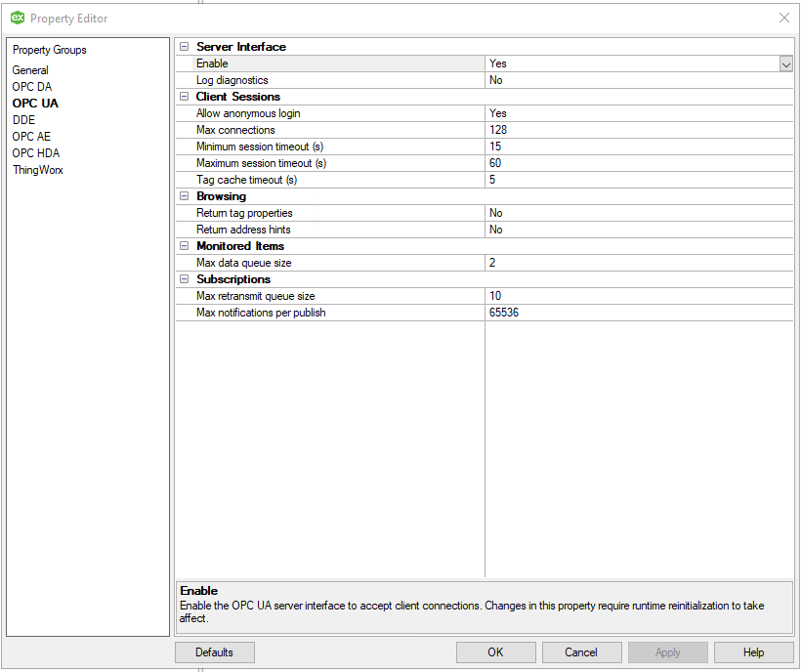The width and height of the screenshot is (802, 672).
Task: Open the OPC DA property group
Action: point(33,86)
